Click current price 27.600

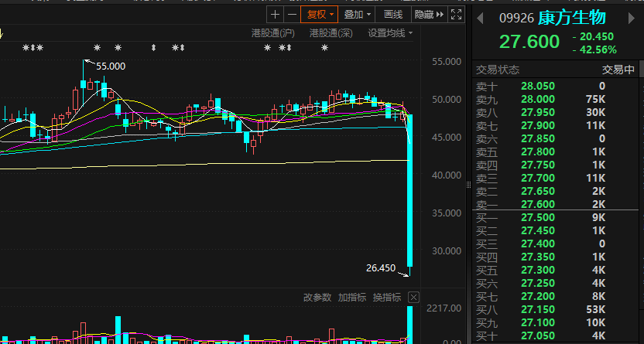click(529, 42)
